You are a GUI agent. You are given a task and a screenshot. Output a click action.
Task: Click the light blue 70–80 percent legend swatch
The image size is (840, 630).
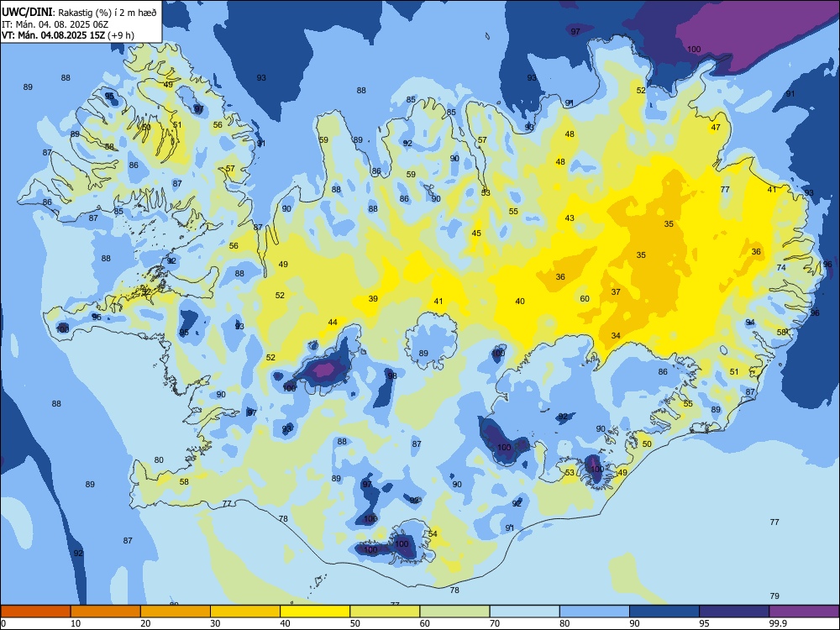[524, 612]
